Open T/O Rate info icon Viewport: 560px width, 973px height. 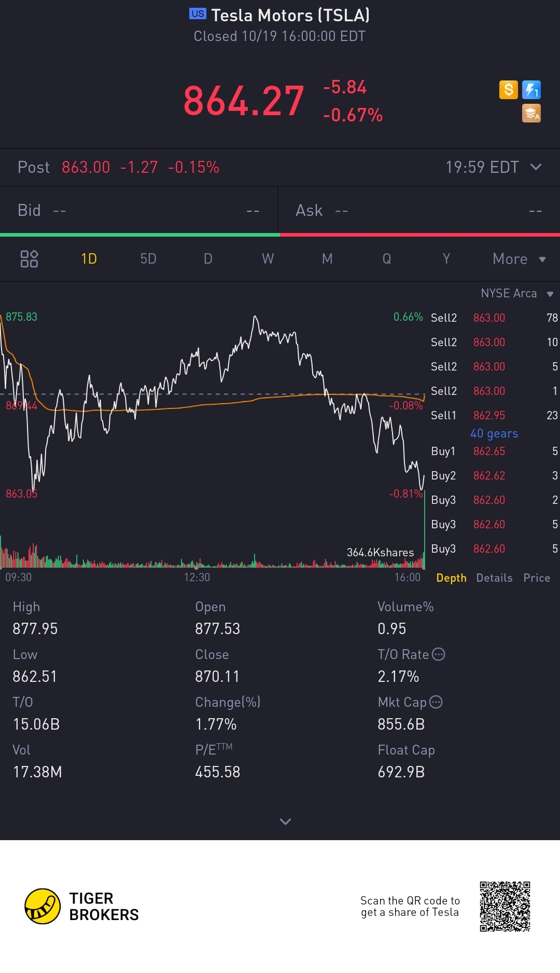[x=439, y=654]
